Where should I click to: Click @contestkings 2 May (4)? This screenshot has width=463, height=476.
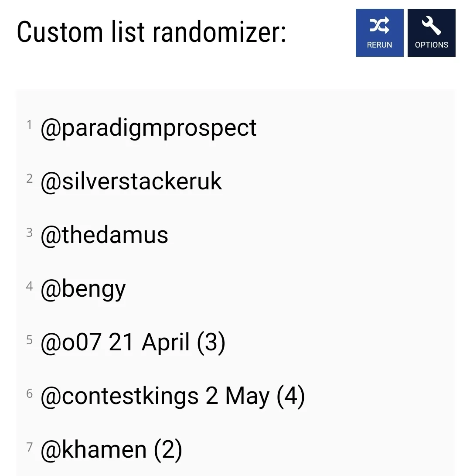tap(173, 396)
